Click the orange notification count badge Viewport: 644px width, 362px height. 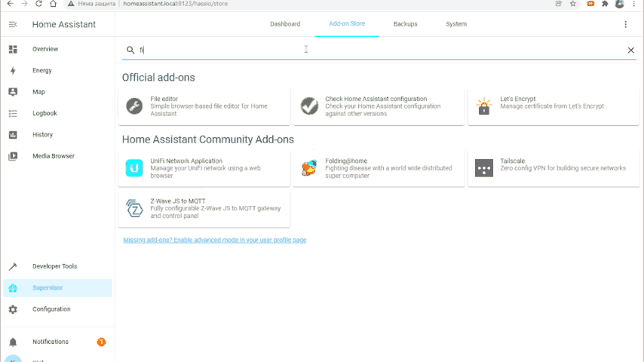click(101, 342)
